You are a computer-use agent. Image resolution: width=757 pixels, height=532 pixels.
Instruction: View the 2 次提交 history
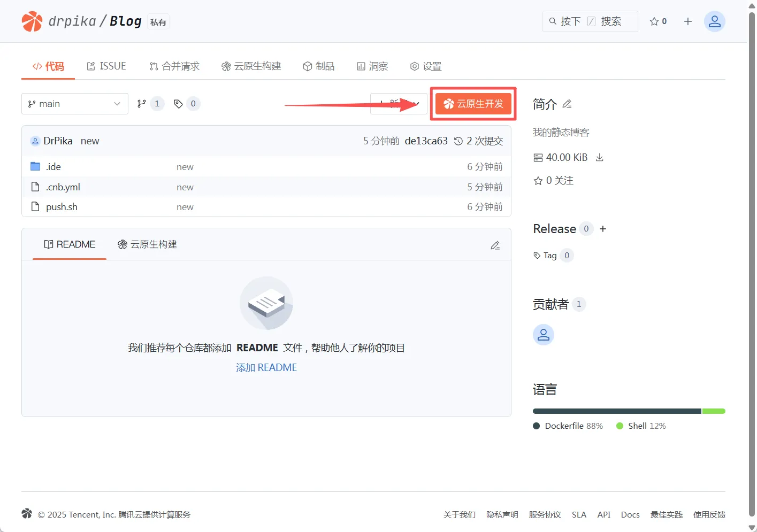[479, 141]
